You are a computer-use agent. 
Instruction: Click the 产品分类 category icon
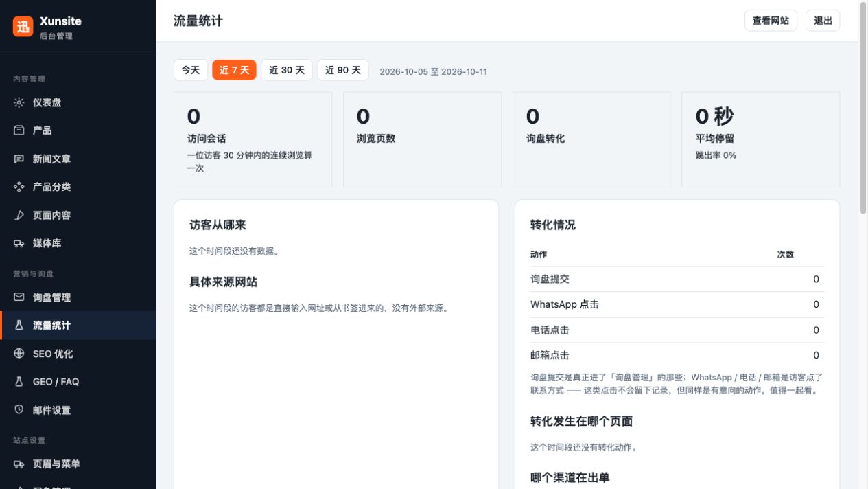[19, 187]
